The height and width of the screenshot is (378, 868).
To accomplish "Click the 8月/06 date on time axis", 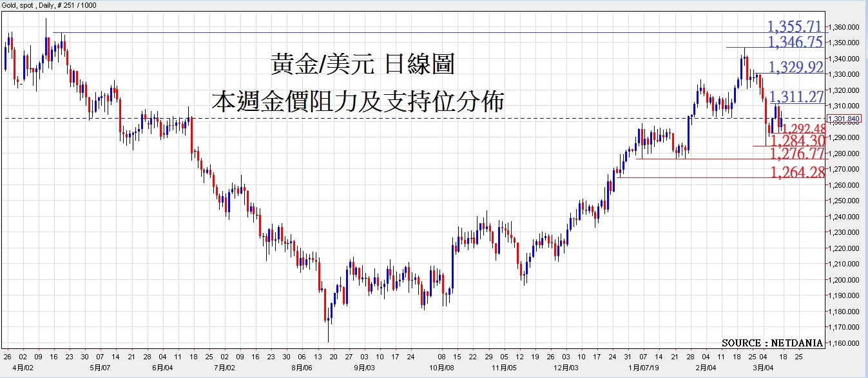I will coord(302,367).
